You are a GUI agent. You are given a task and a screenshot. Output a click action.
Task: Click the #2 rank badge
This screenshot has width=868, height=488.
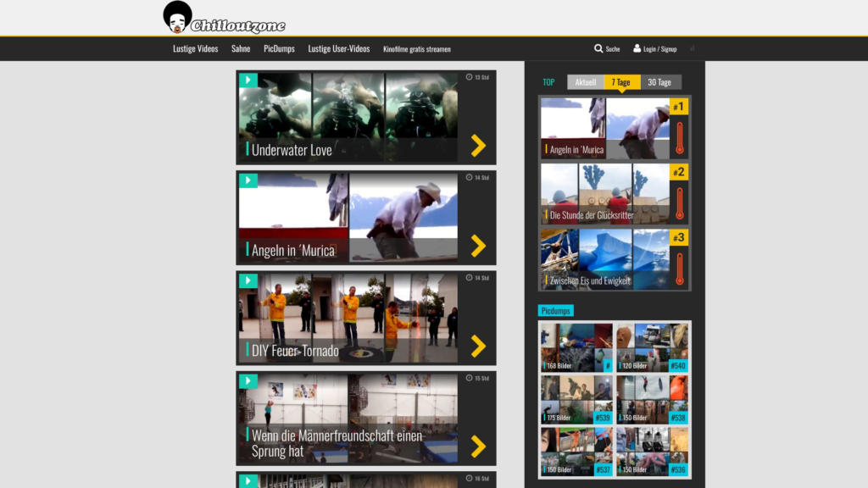coord(679,172)
